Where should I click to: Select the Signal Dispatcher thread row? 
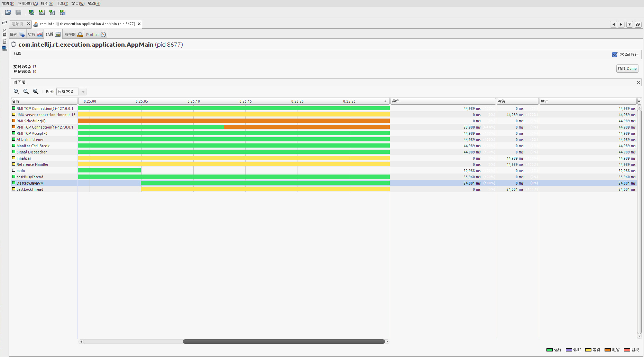point(324,152)
